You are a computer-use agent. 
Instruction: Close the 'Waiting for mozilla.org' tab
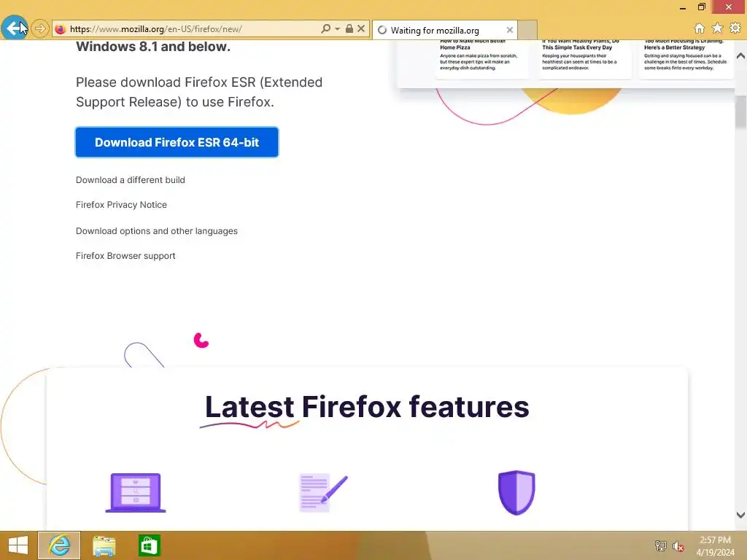click(510, 30)
